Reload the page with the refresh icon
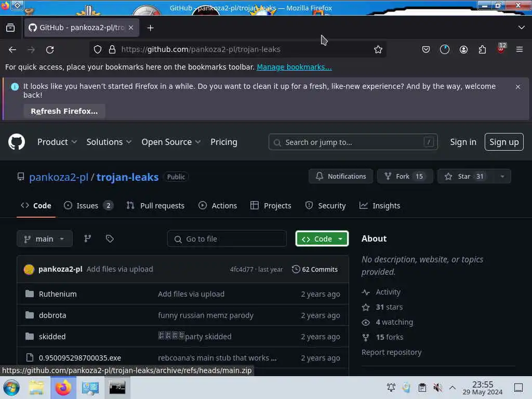This screenshot has height=399, width=532. [x=50, y=49]
